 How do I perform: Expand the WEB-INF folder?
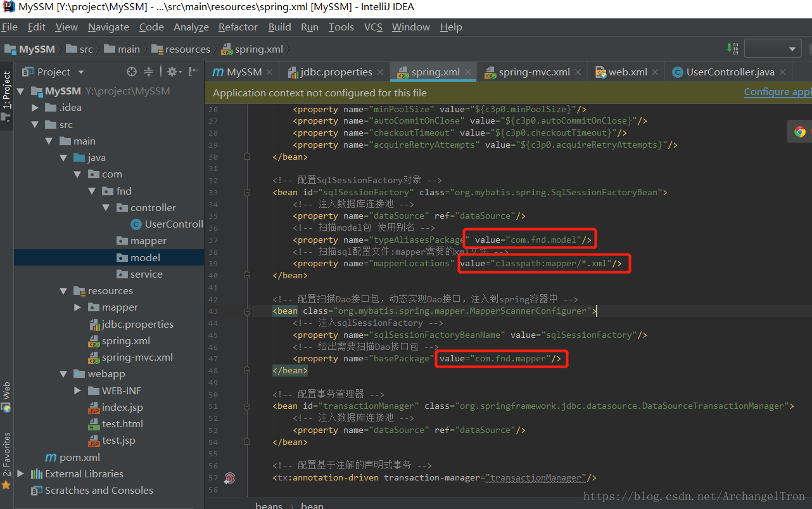(77, 390)
